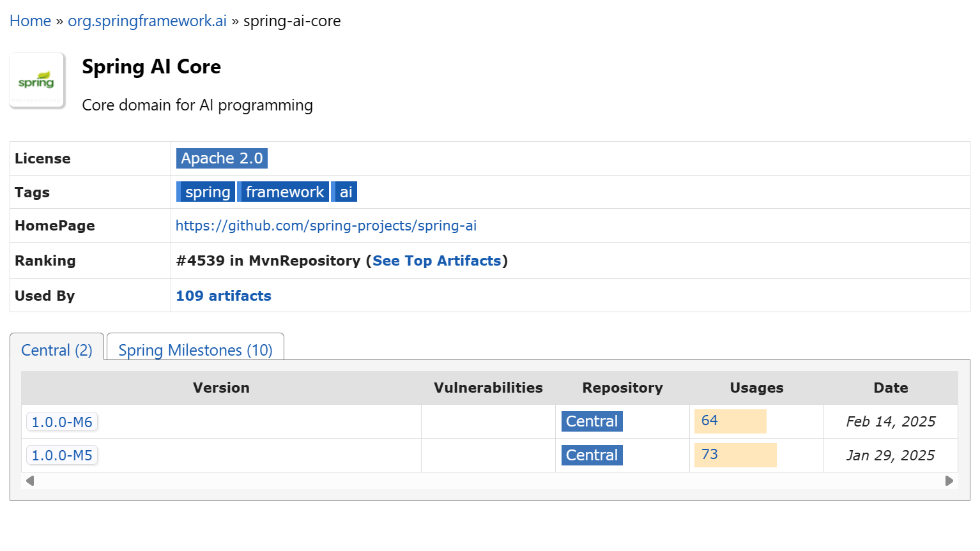Open the 64 usages link
980x551 pixels.
point(710,420)
